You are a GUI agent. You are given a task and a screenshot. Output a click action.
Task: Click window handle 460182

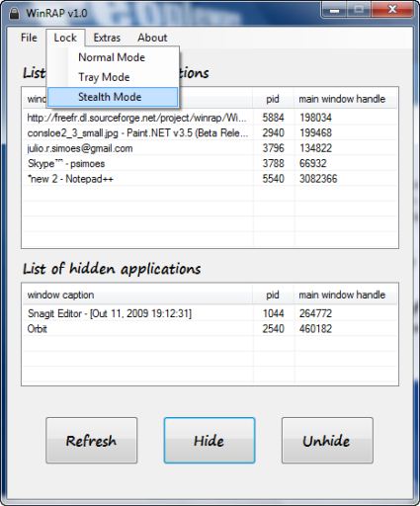315,329
